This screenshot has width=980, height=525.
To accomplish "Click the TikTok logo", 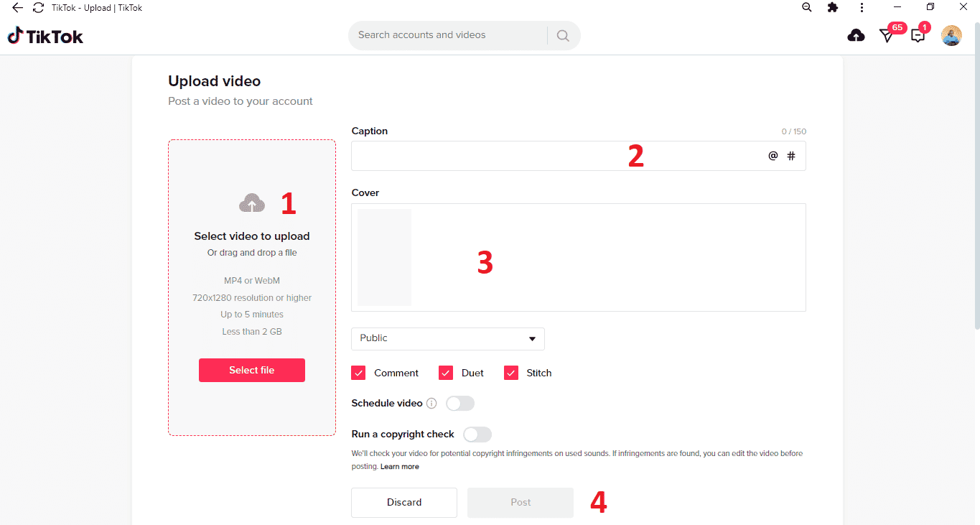I will pyautogui.click(x=45, y=36).
